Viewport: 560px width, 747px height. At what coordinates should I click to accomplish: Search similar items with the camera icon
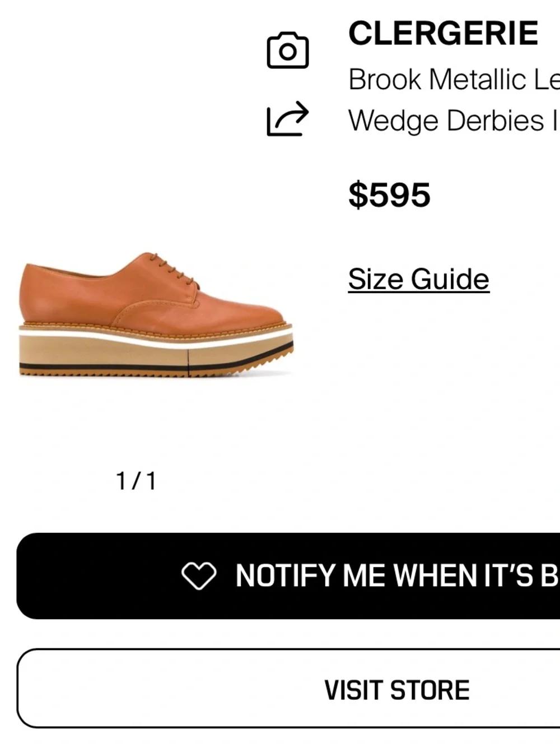click(288, 50)
